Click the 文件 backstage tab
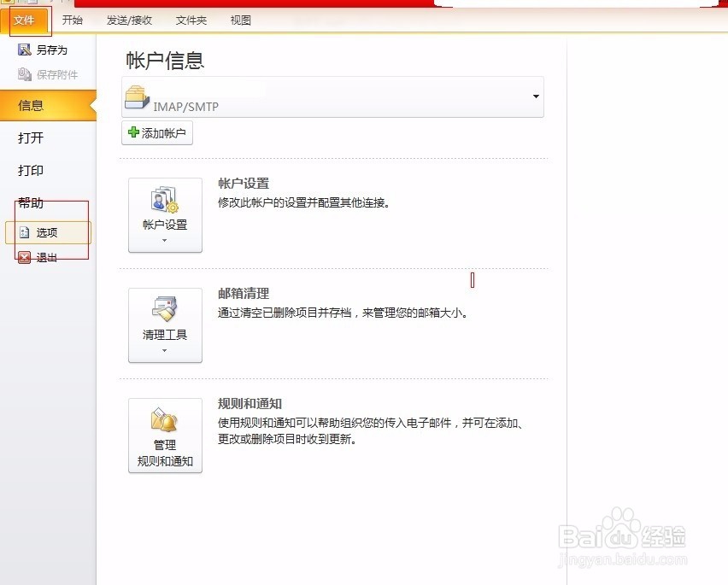Screen dimensions: 728x585 26,19
